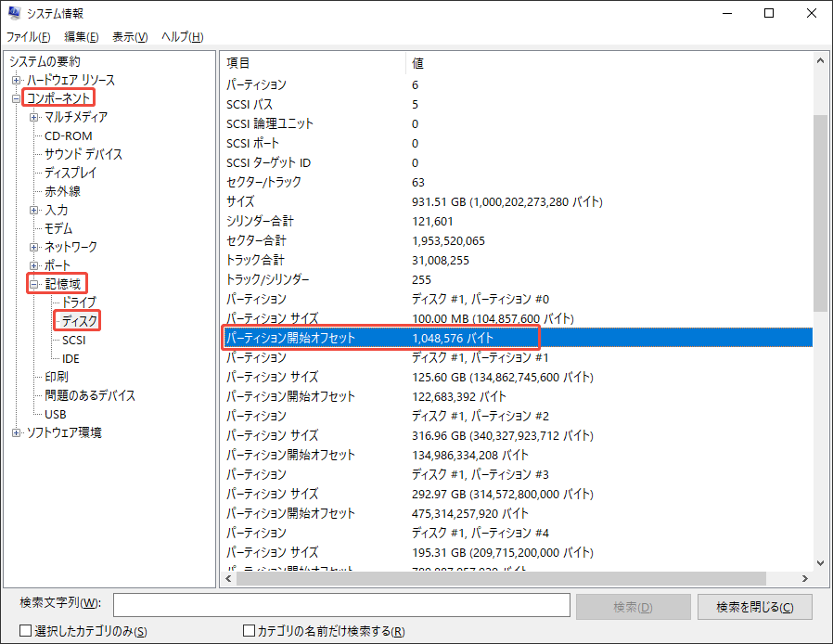
Task: Select the トラック/シリンダー row
Action: point(517,280)
